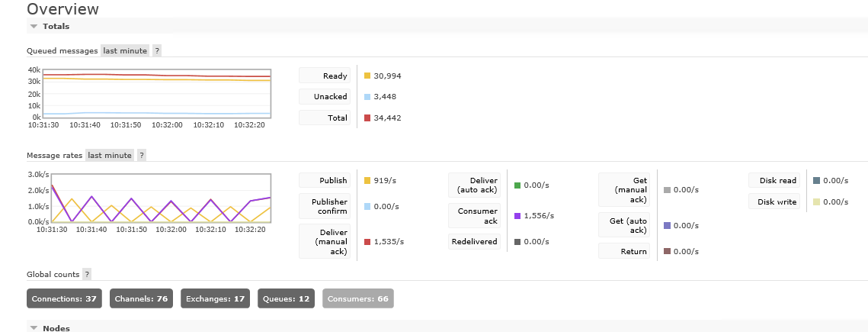The height and width of the screenshot is (332, 868).
Task: Collapse the Totals section triangle
Action: 34,26
